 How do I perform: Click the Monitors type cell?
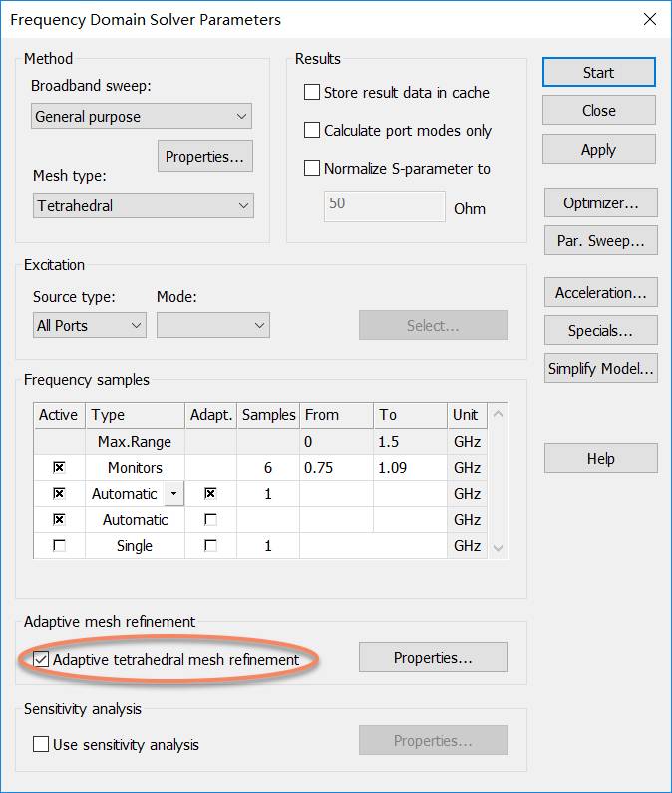(x=135, y=467)
